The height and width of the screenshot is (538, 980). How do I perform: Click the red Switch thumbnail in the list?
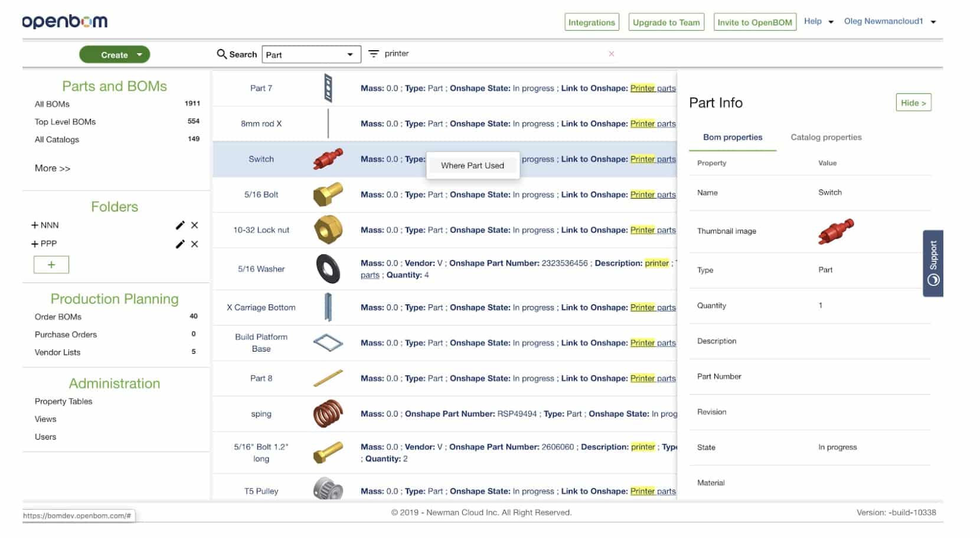coord(328,159)
